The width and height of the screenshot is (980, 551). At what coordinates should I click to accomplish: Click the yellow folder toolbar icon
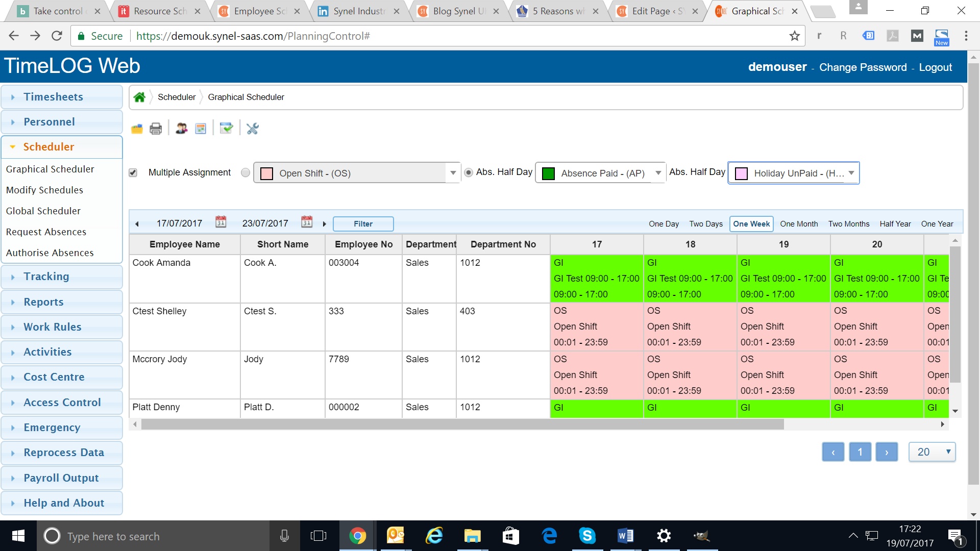click(137, 129)
